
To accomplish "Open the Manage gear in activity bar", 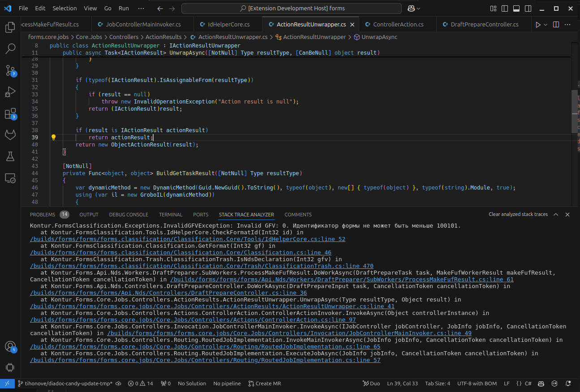I will pos(10,367).
